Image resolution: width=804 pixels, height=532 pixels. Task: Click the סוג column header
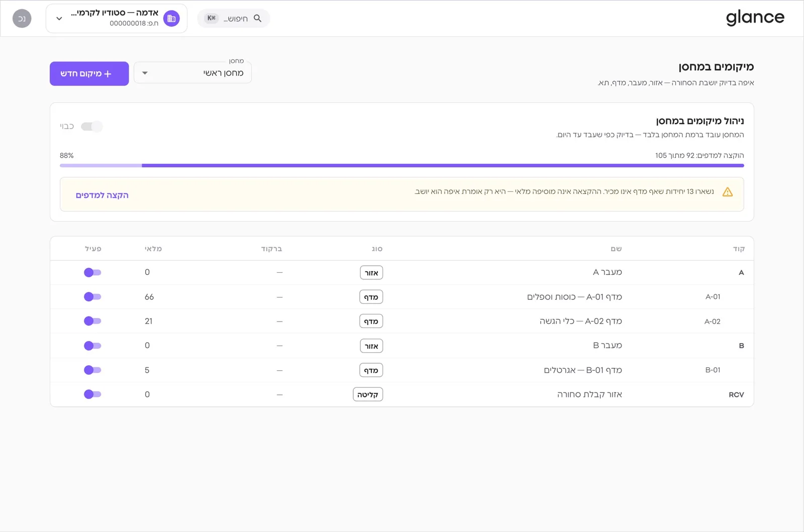point(377,249)
